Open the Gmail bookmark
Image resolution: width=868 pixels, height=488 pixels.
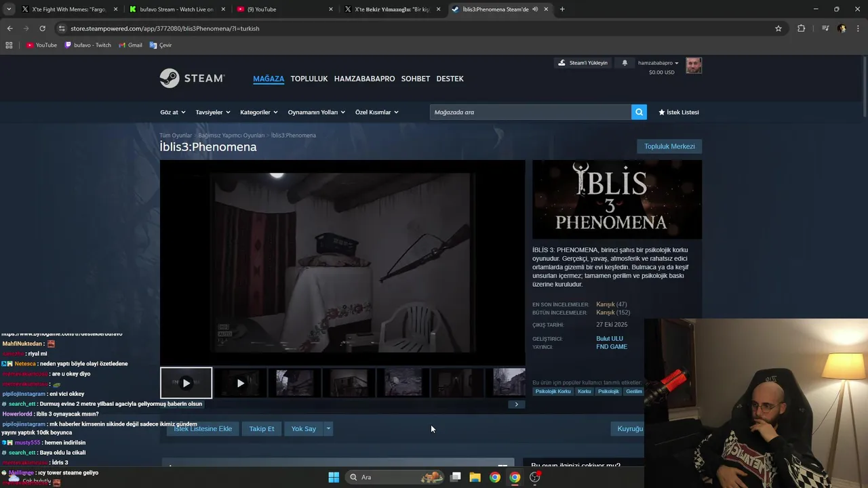pyautogui.click(x=130, y=45)
